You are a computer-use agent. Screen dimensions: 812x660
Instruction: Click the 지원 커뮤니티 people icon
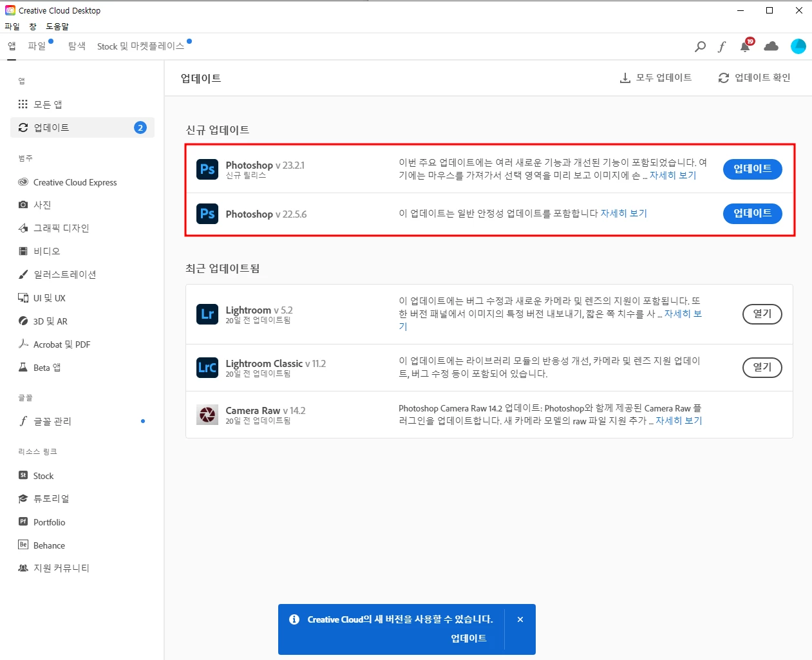click(23, 568)
